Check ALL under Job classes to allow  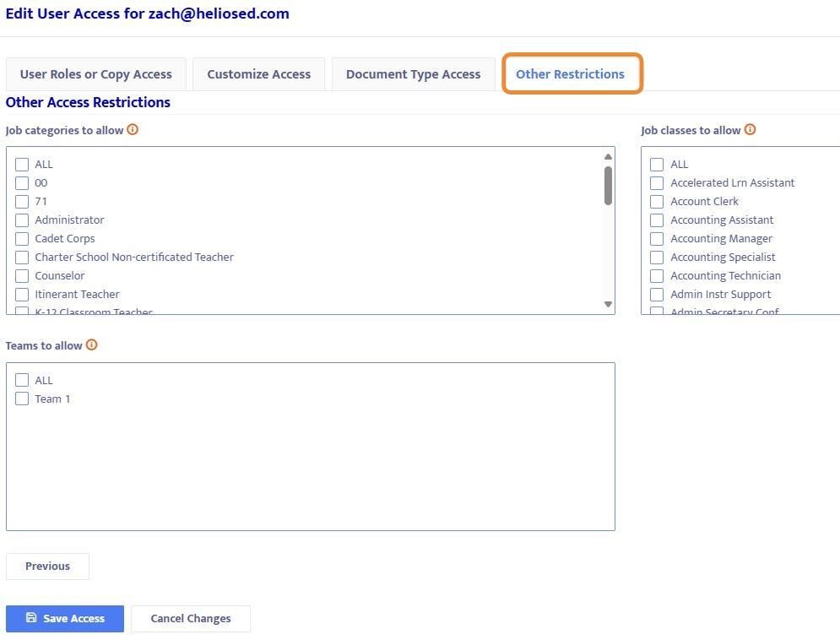click(x=657, y=165)
